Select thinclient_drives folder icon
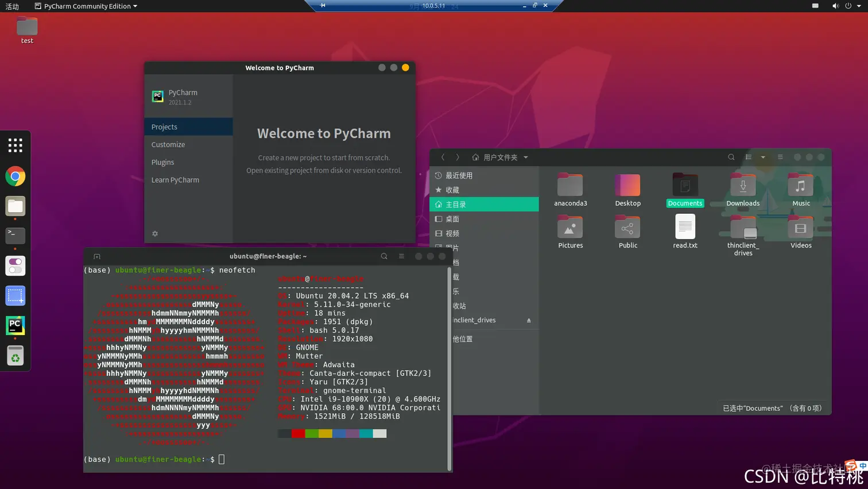The width and height of the screenshot is (868, 489). [743, 228]
